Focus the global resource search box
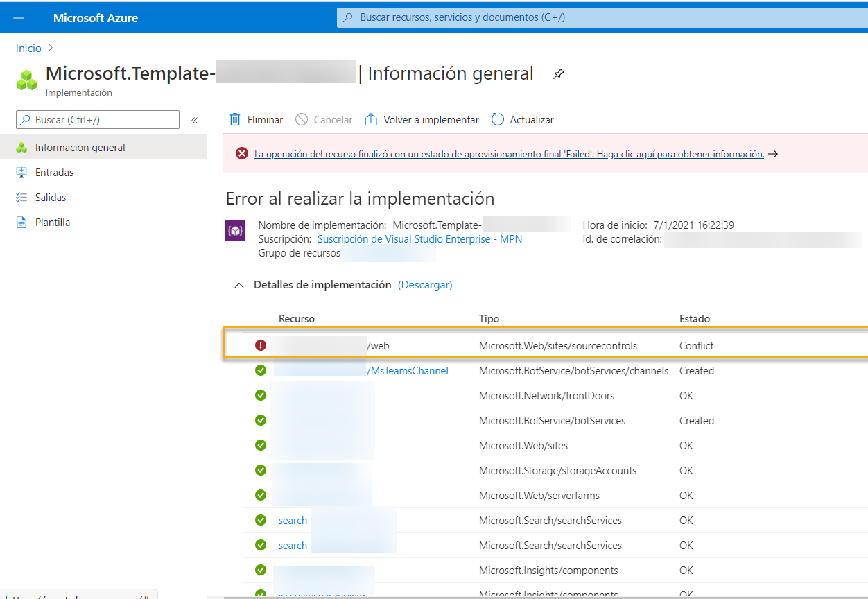 pos(602,17)
